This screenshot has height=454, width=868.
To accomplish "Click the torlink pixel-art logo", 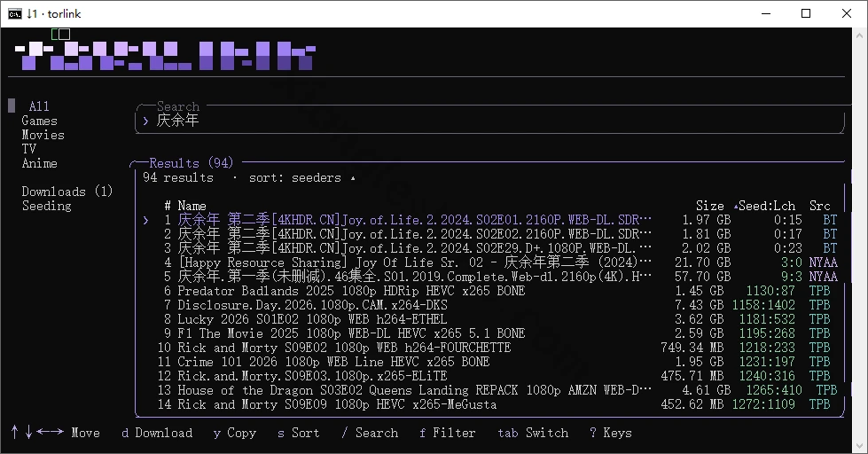I will point(165,55).
